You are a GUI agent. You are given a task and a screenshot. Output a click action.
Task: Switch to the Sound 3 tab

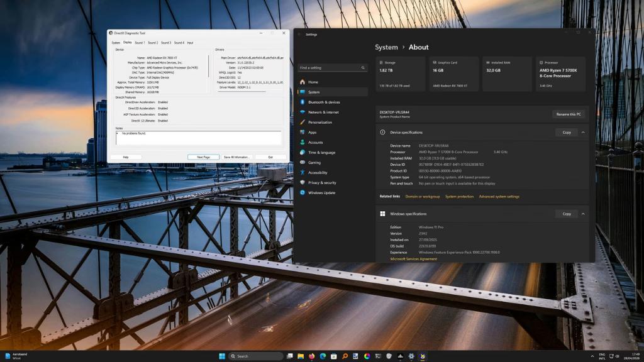pos(166,43)
